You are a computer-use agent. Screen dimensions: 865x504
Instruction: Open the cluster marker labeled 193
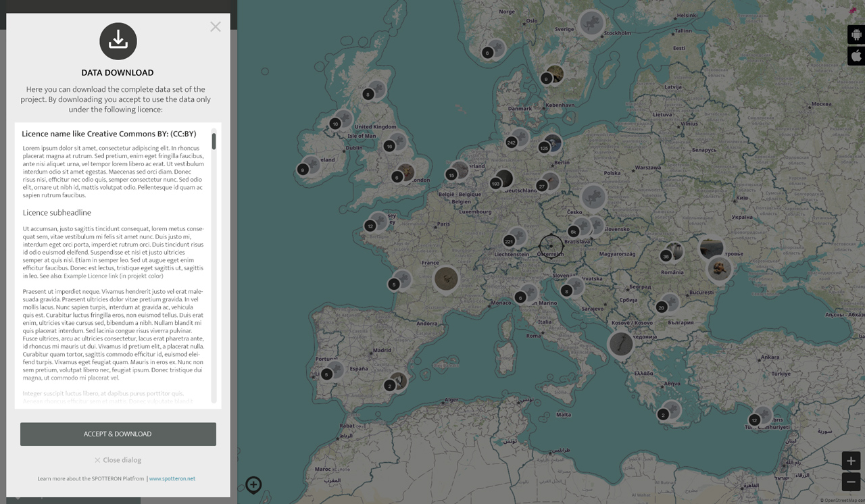coord(497,183)
